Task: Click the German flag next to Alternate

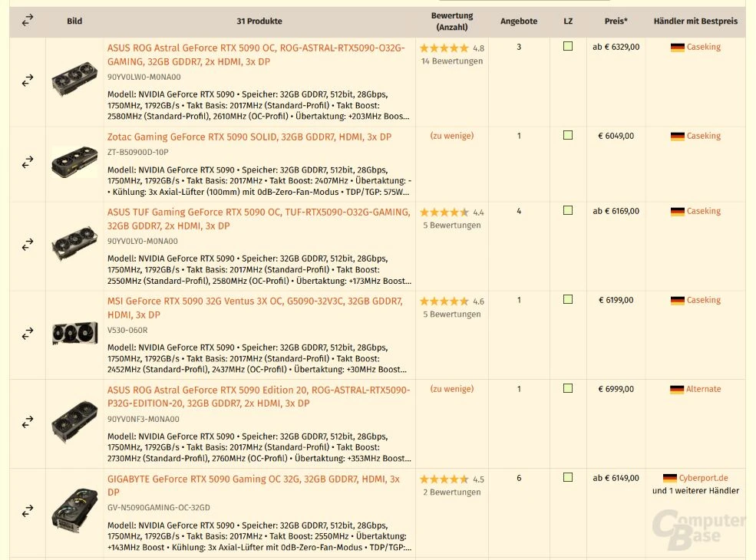Action: pos(677,390)
